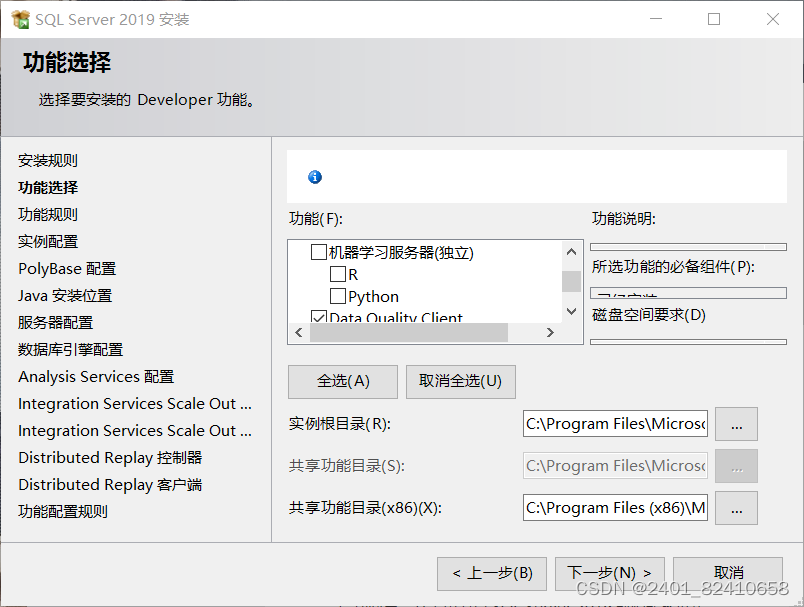
Task: Select Distributed Replay 客户端 step
Action: pyautogui.click(x=110, y=484)
